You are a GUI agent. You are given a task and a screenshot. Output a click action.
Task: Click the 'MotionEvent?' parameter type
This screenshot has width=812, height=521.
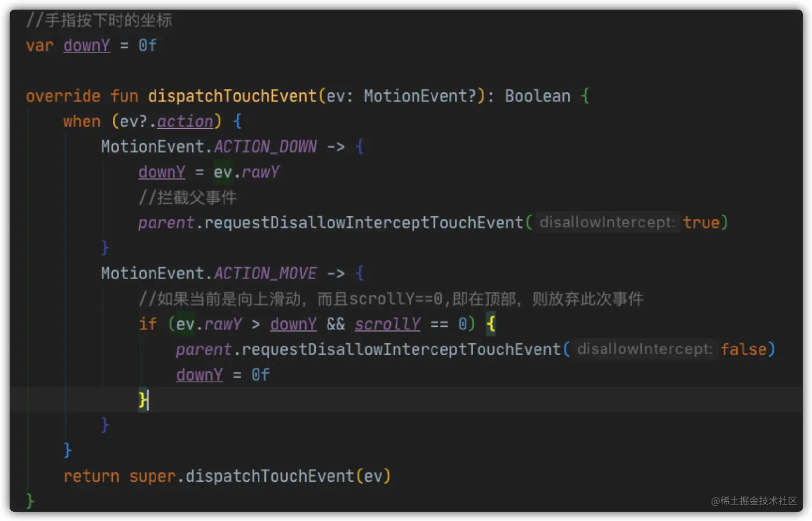[420, 96]
